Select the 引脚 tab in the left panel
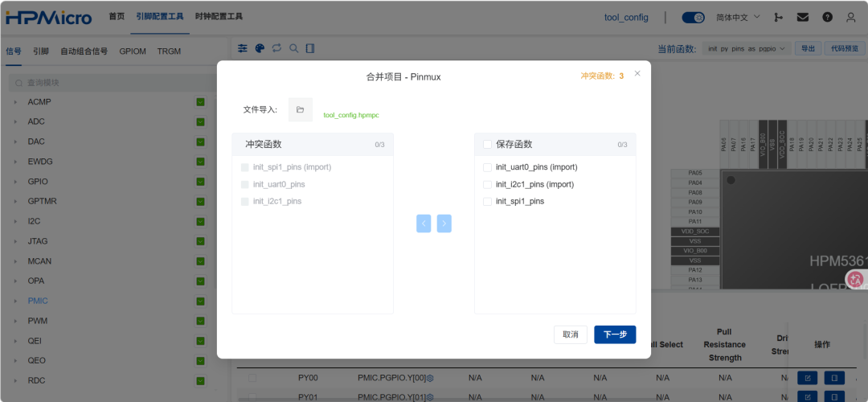 [41, 51]
